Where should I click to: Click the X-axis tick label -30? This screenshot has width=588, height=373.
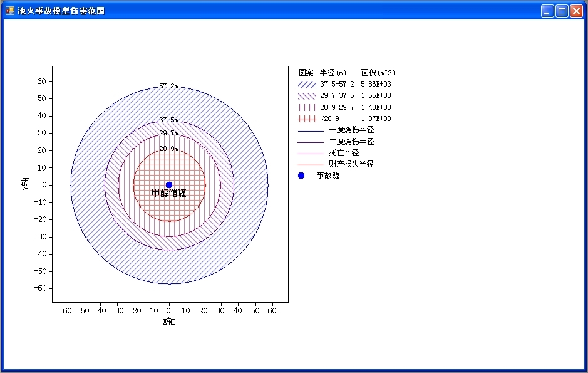coord(117,311)
